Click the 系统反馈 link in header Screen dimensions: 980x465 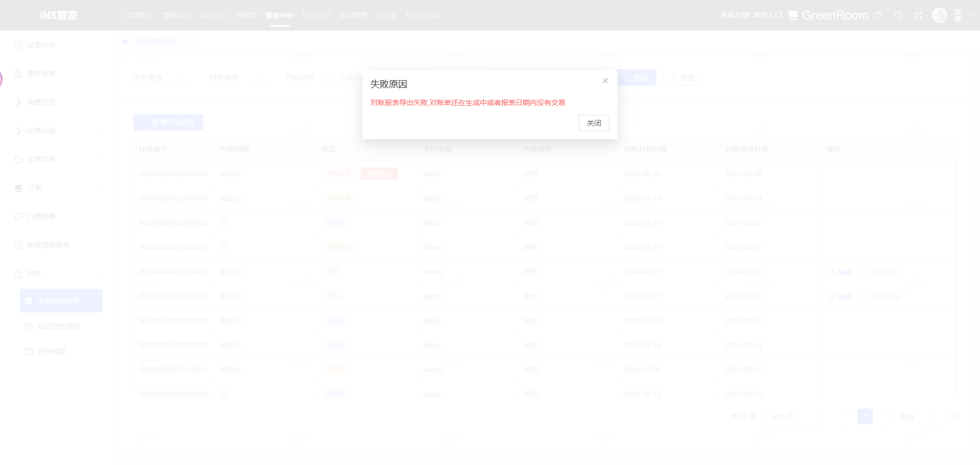735,15
